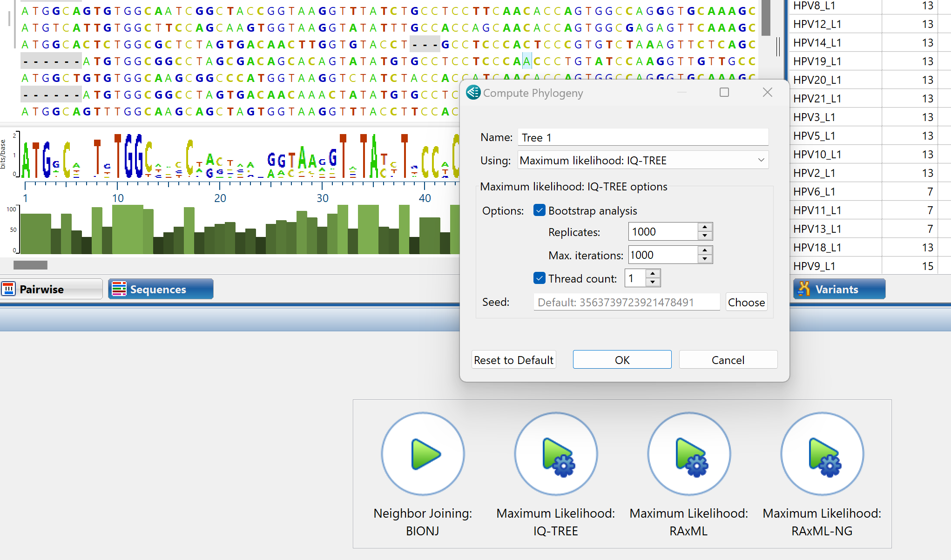Run Maximum Likelihood IQ-TREE analysis
Image resolution: width=951 pixels, height=560 pixels.
click(x=556, y=454)
